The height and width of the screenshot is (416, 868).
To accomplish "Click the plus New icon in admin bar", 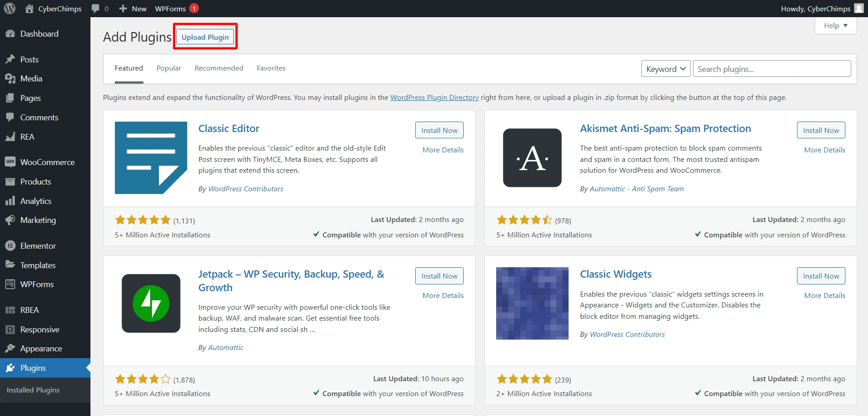I will (x=123, y=9).
